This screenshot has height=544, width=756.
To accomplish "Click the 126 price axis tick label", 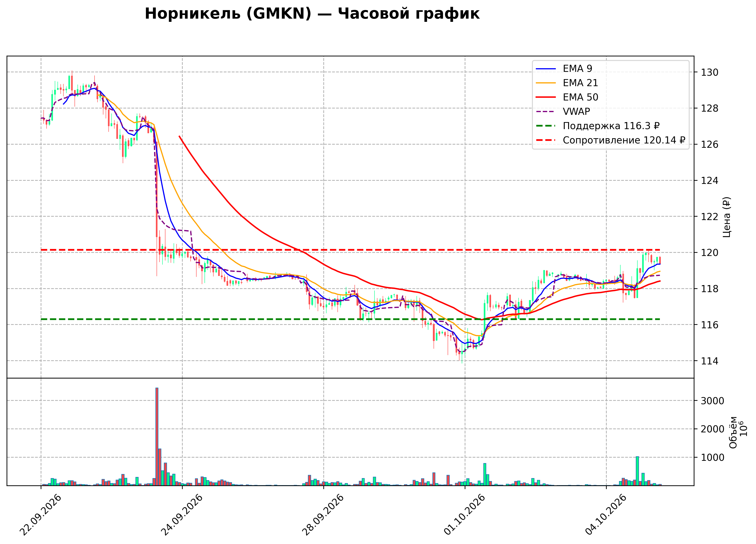I will 710,144.
